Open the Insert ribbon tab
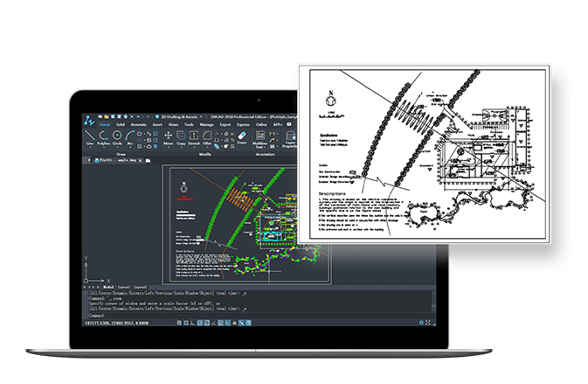This screenshot has height=384, width=588. click(x=157, y=125)
